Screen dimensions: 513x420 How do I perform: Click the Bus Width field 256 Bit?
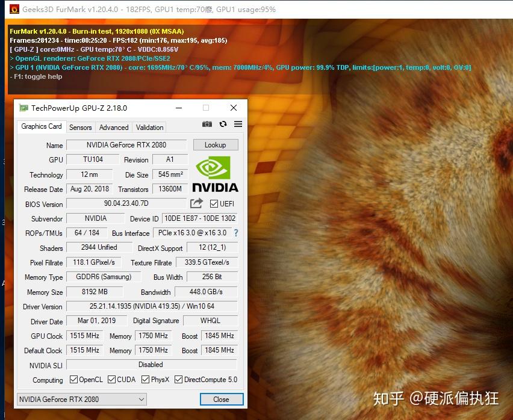coord(212,277)
